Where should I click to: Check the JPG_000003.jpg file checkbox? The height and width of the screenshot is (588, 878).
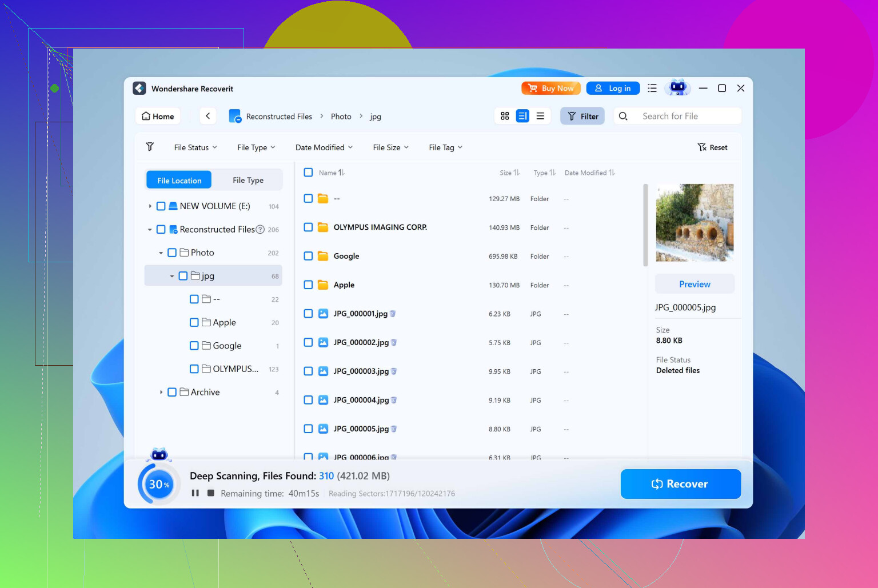pyautogui.click(x=308, y=371)
